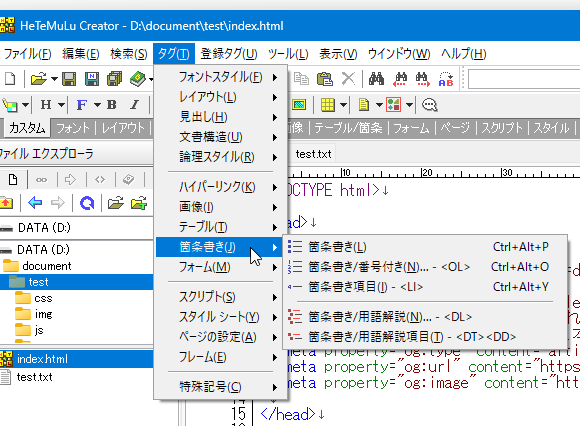Screen dimensions: 580x426
Task: Choose 箇条書き項目(I) LI entry
Action: click(425, 287)
